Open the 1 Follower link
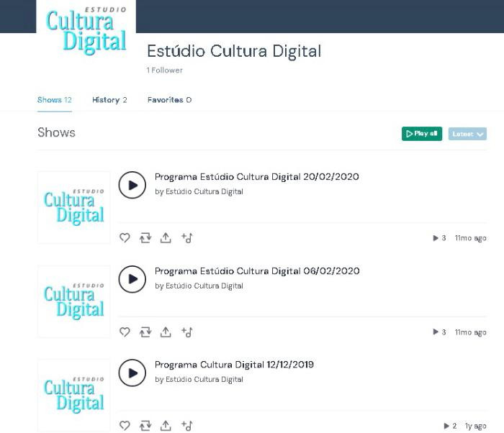The width and height of the screenshot is (504, 433). click(x=165, y=70)
